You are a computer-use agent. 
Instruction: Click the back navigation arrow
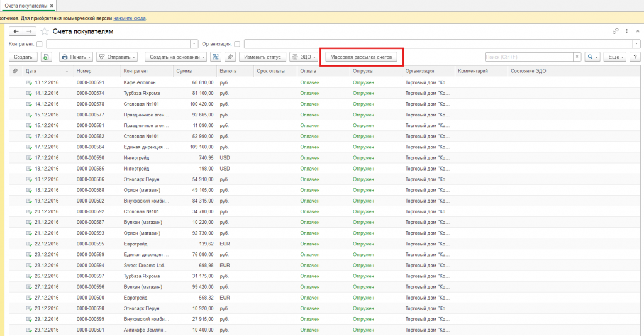point(16,31)
